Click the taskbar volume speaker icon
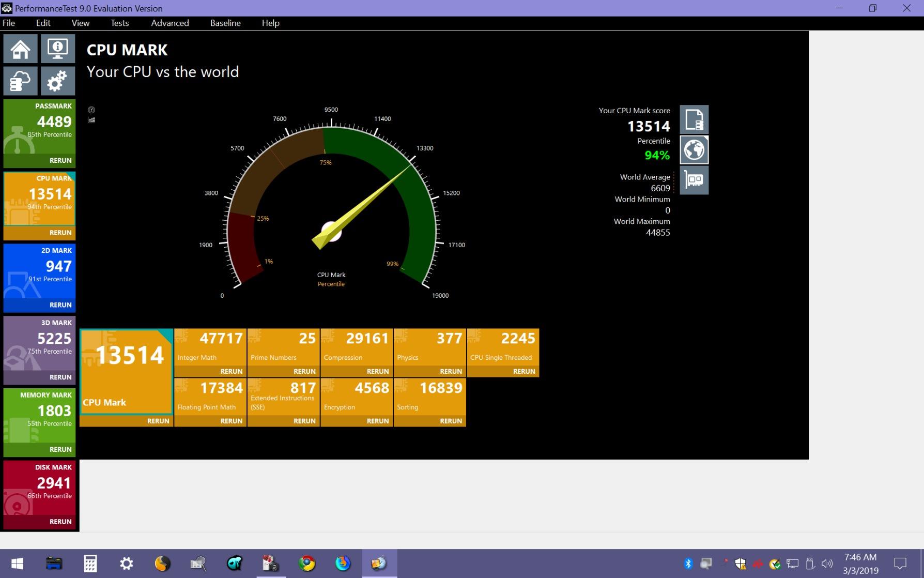The width and height of the screenshot is (924, 578). pos(827,564)
